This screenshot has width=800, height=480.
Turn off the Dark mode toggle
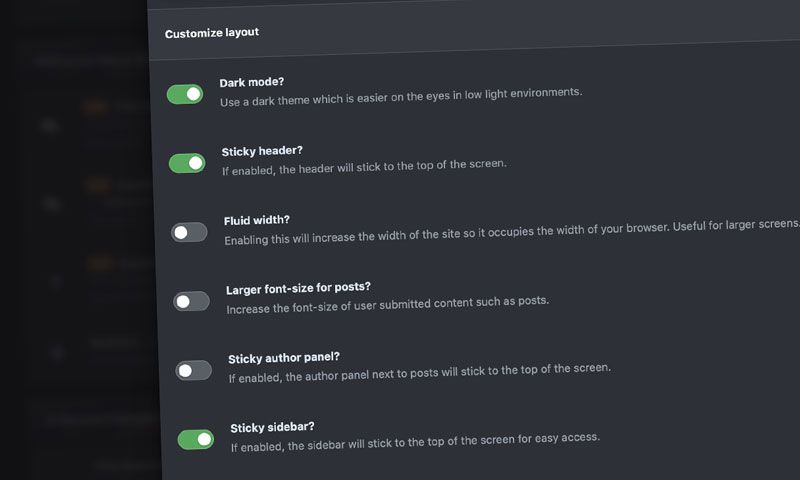coord(185,94)
